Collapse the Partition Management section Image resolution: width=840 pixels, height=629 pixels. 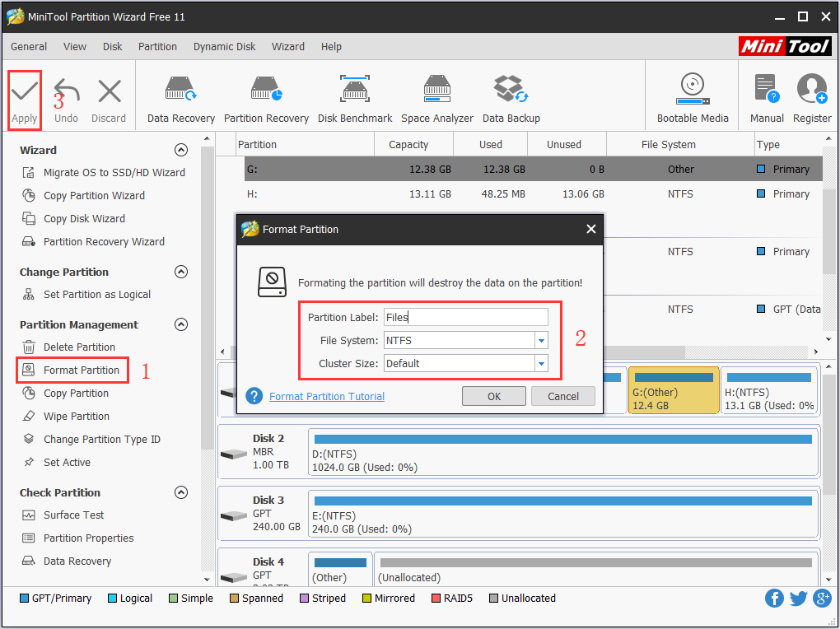point(181,324)
